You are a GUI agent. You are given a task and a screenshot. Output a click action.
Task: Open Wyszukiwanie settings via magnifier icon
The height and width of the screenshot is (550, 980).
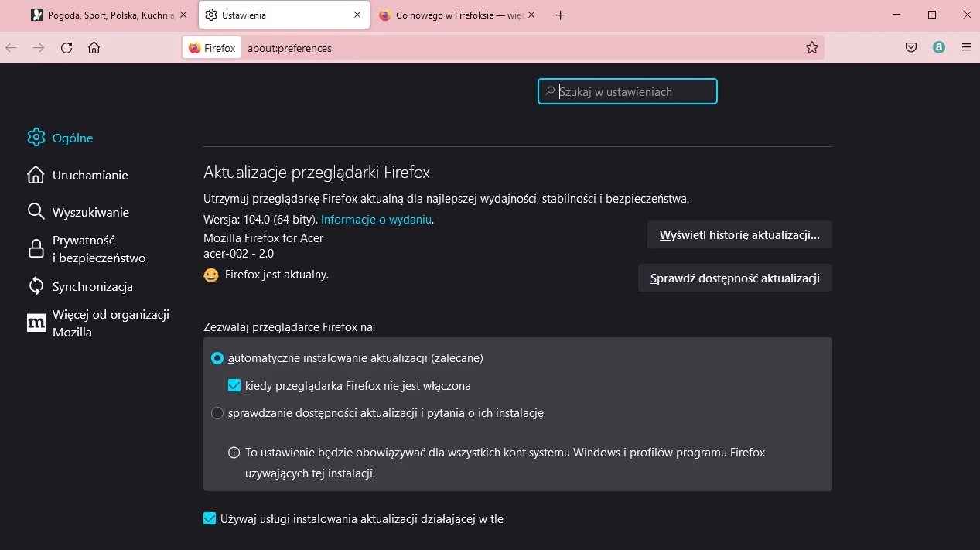pos(36,211)
